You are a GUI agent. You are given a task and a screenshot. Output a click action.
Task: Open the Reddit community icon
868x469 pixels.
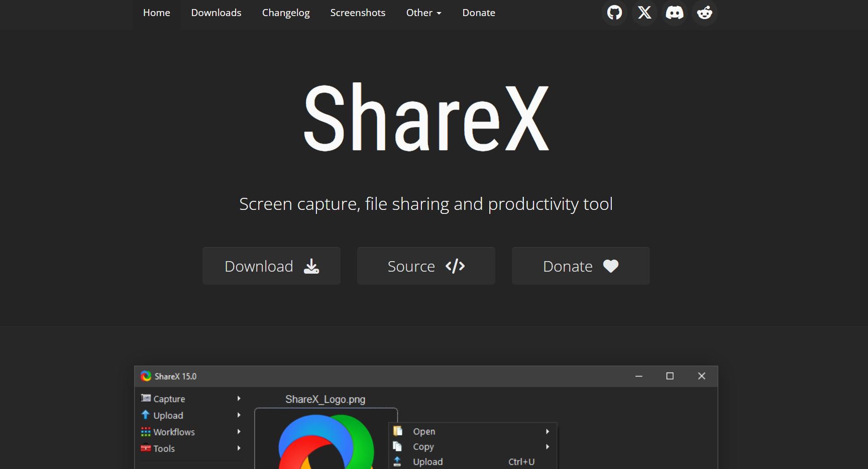tap(704, 13)
